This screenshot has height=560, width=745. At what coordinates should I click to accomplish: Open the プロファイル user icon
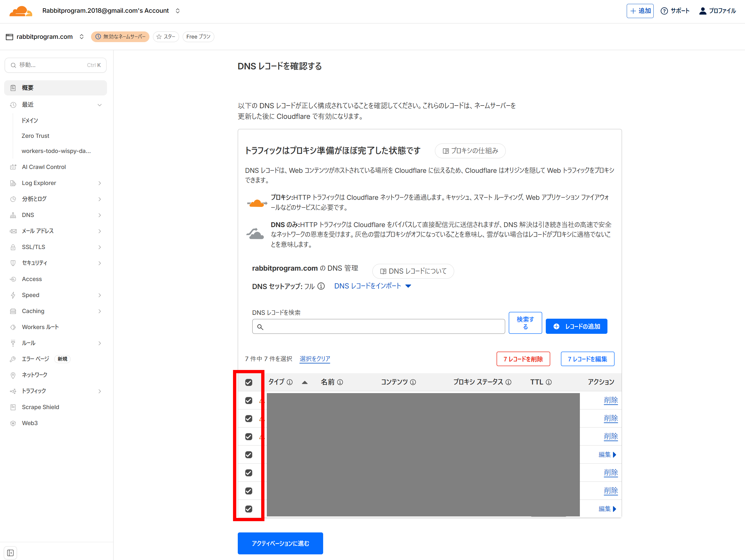pos(703,11)
